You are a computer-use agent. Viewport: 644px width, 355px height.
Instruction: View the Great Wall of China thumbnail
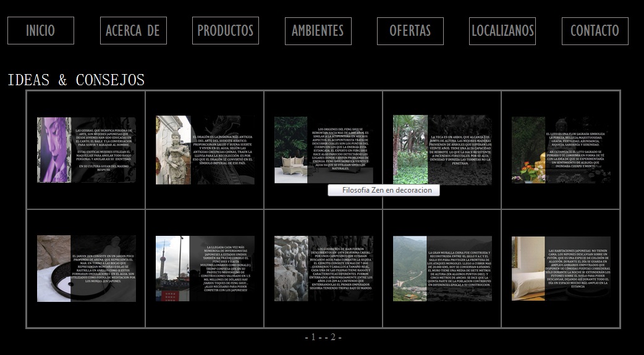tap(442, 269)
